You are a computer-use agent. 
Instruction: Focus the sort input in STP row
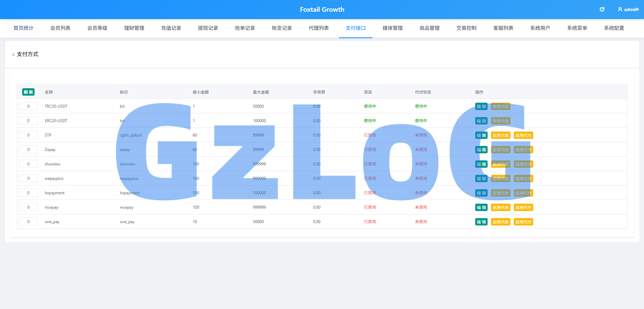(29, 135)
